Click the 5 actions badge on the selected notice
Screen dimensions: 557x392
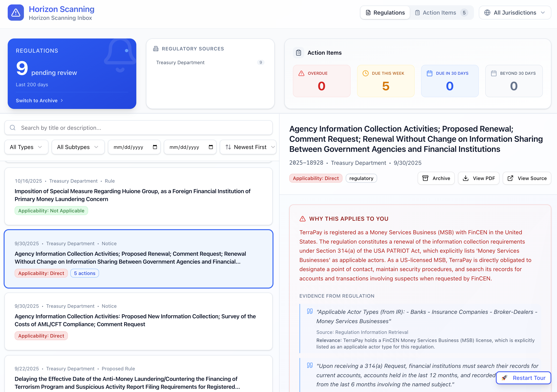(x=84, y=273)
